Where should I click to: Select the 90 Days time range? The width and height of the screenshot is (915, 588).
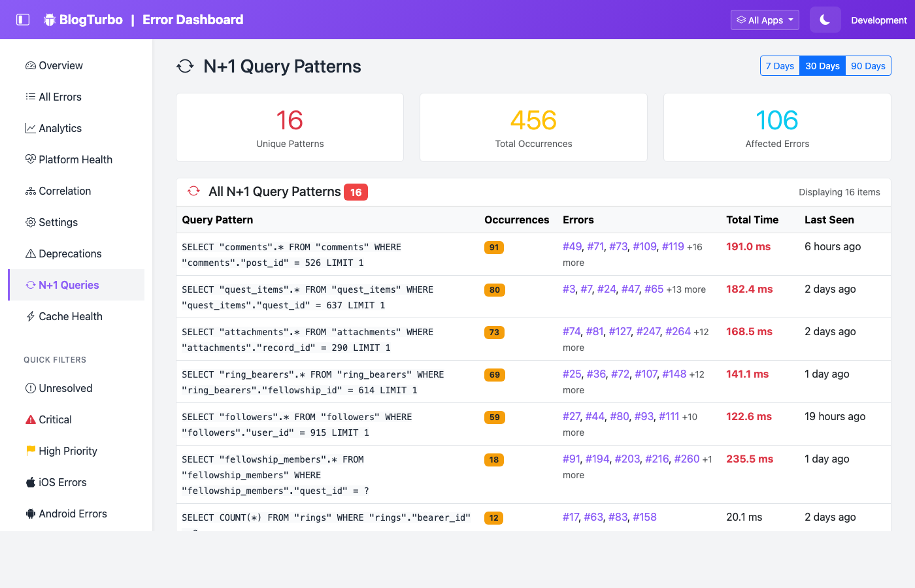pos(868,65)
